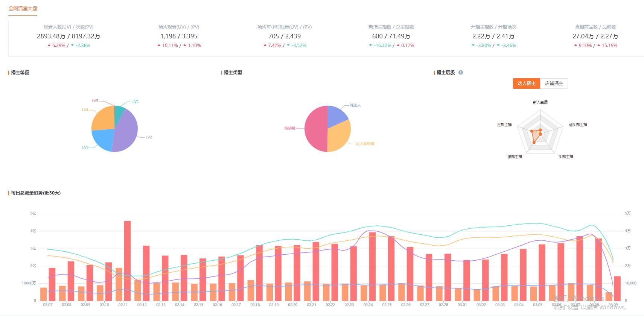Viewport: 644px width, 316px height.
Task: Click the 02.20 date axis label
Action: [x=293, y=305]
